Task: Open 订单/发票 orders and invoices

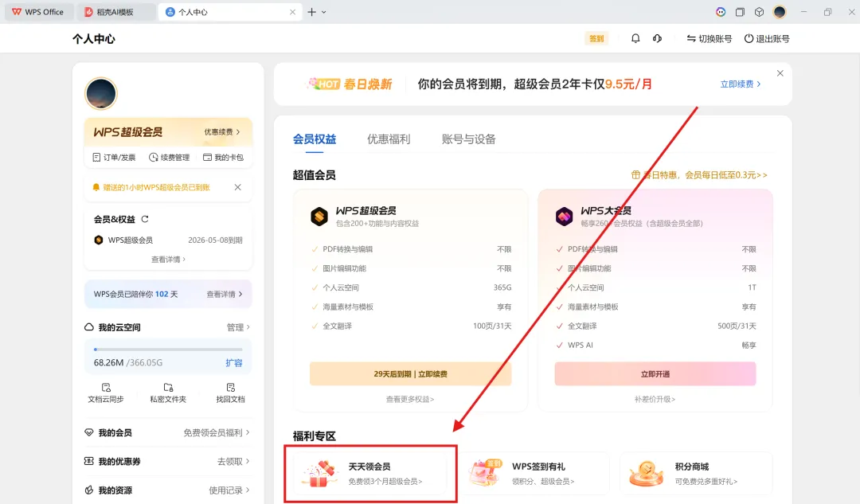Action: (114, 158)
